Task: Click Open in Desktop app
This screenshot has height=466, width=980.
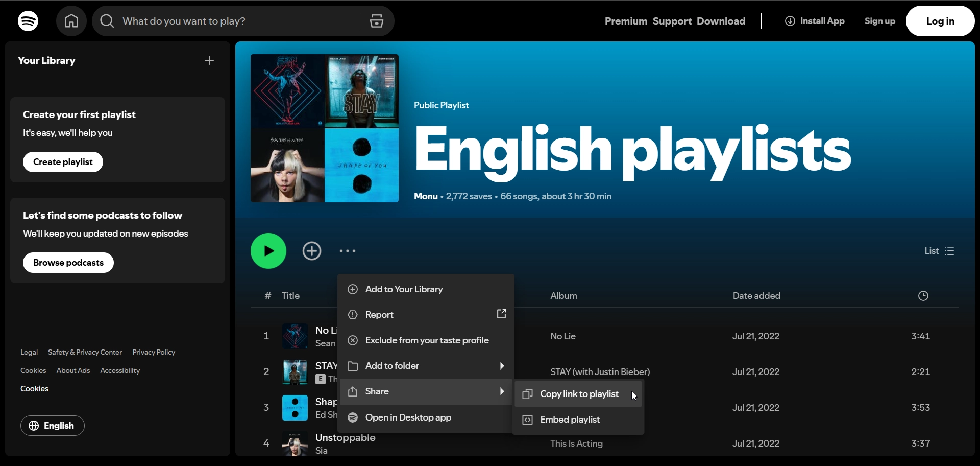Action: point(408,417)
